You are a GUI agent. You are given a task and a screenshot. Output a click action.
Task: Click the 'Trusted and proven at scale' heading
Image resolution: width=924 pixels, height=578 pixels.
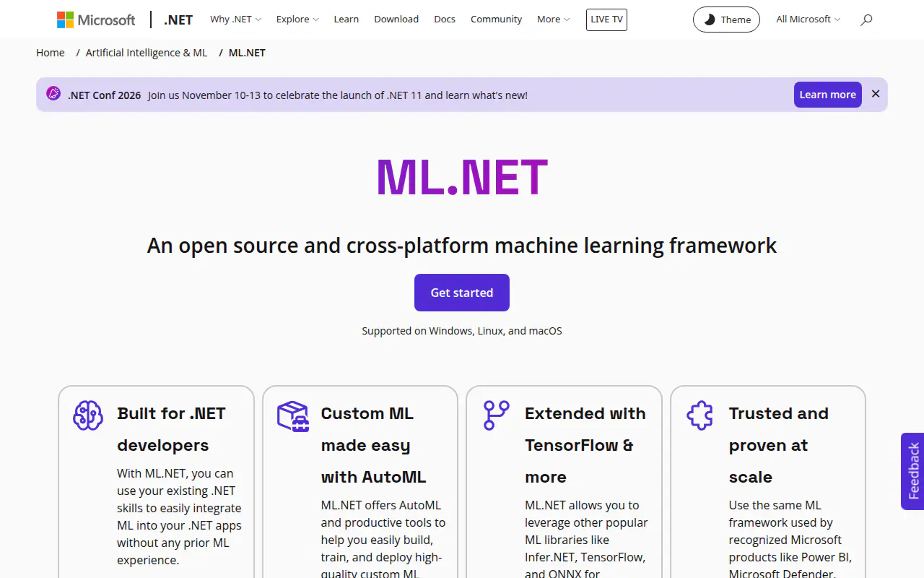[778, 445]
